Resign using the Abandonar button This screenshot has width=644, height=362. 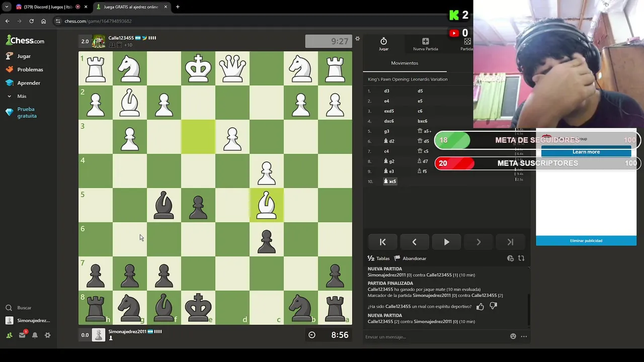tap(410, 258)
